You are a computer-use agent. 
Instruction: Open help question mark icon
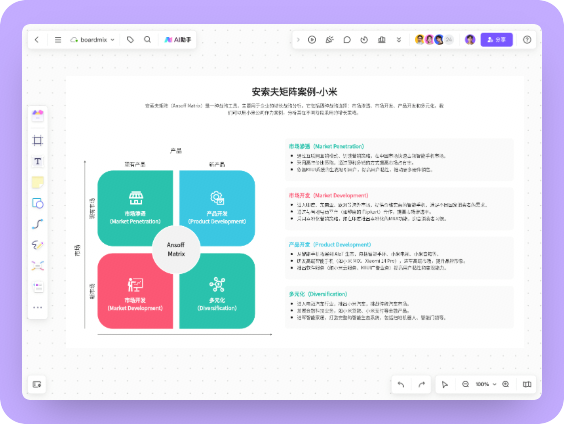(527, 40)
